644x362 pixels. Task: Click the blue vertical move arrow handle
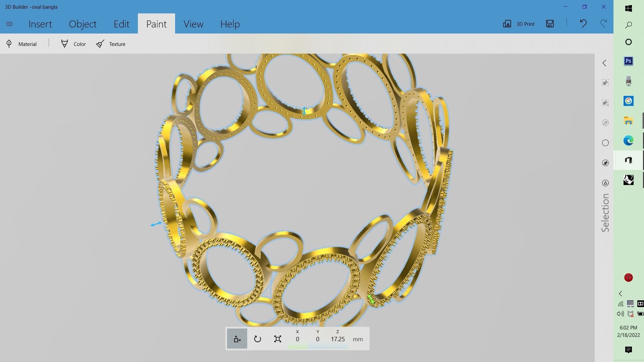[x=304, y=111]
